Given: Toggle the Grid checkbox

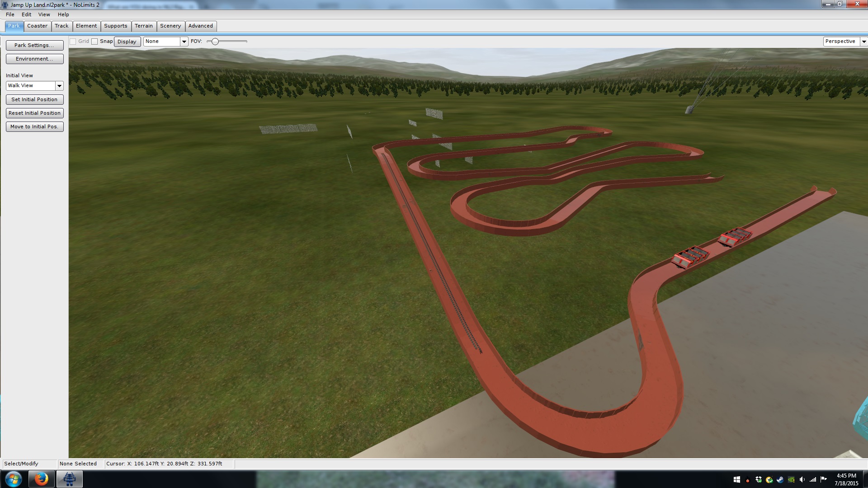Looking at the screenshot, I should [x=73, y=42].
